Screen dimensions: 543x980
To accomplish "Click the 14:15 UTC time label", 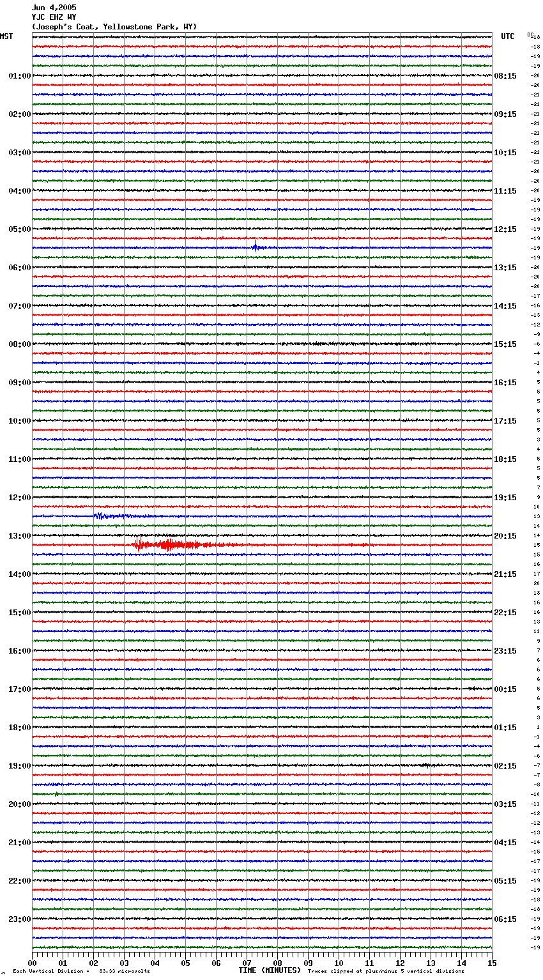I will 505,306.
